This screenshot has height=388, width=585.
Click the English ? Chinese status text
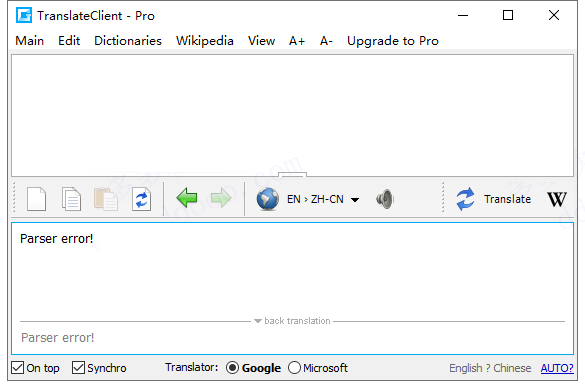490,368
